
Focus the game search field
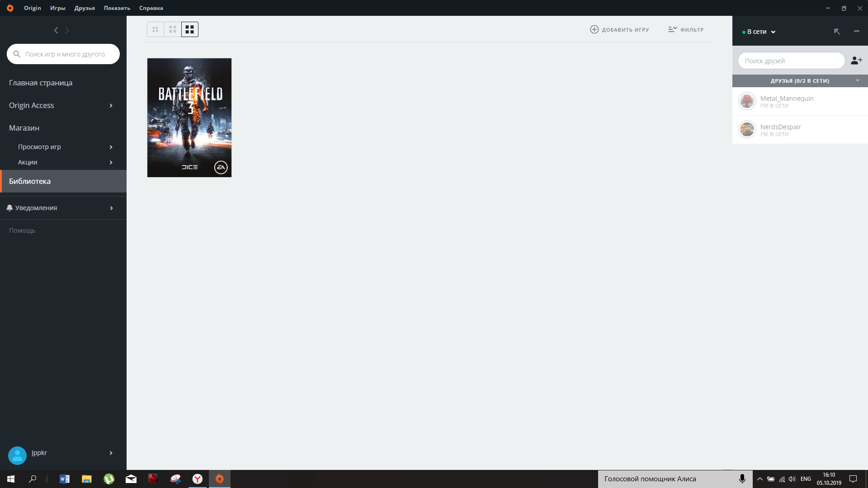point(63,54)
